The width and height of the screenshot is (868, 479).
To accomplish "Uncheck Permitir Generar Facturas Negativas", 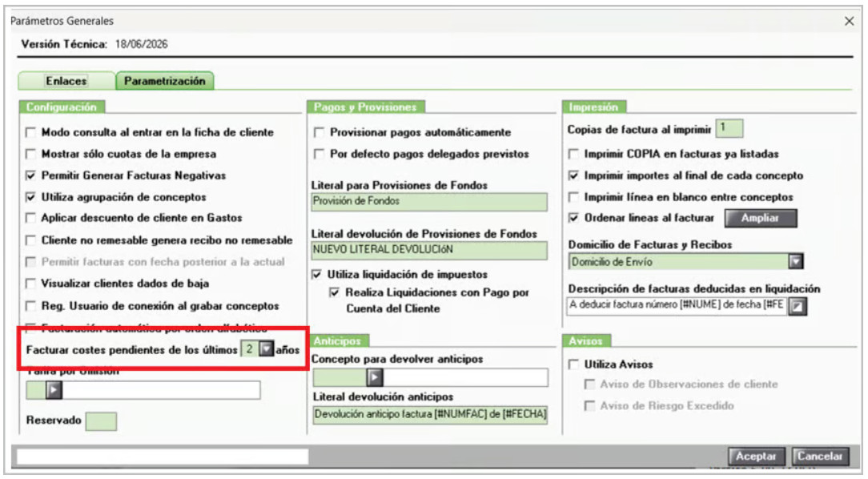I will coord(31,175).
